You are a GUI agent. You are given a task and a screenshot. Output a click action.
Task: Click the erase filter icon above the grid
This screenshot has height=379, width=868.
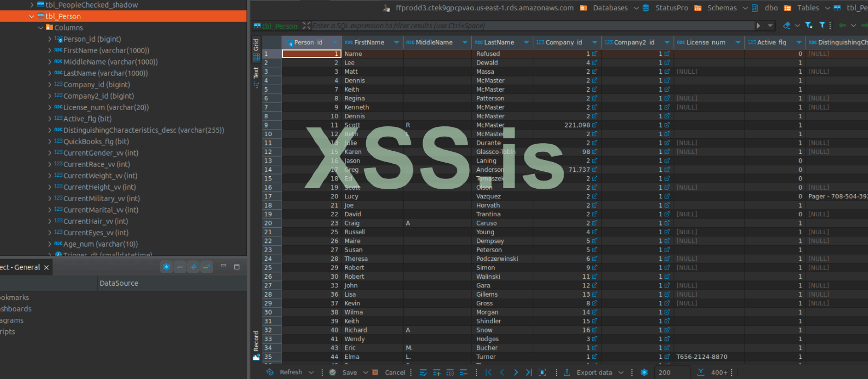pos(787,25)
